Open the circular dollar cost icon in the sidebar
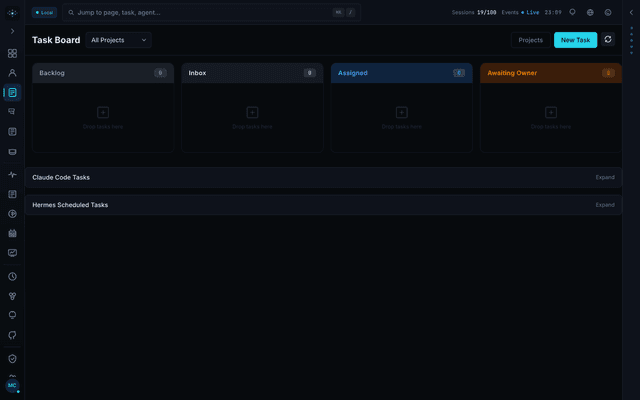Image resolution: width=640 pixels, height=400 pixels. [x=12, y=214]
